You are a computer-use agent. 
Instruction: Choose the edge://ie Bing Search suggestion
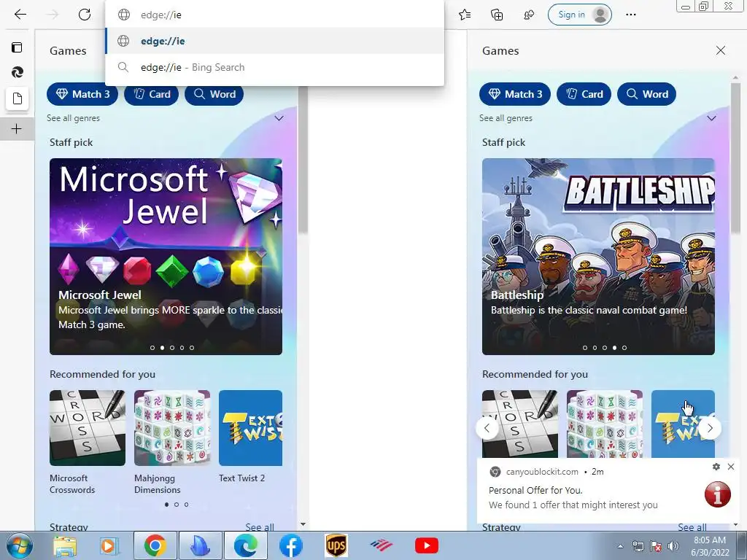click(275, 67)
